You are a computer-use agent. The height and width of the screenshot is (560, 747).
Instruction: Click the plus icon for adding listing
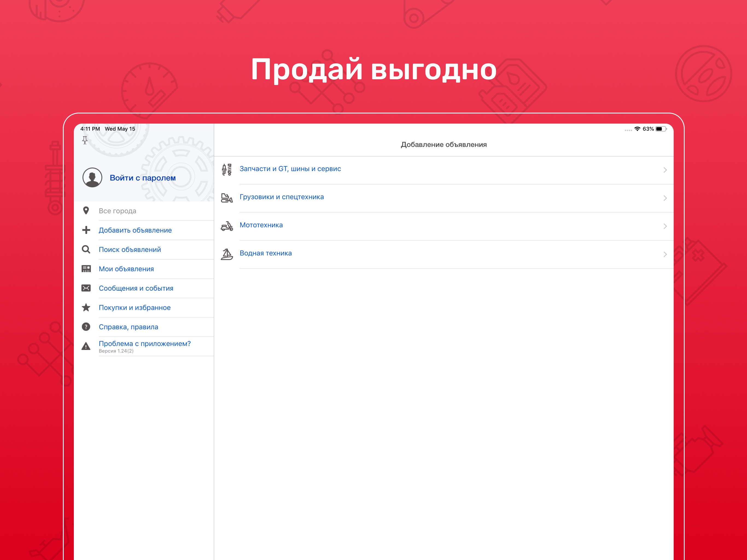pos(86,230)
